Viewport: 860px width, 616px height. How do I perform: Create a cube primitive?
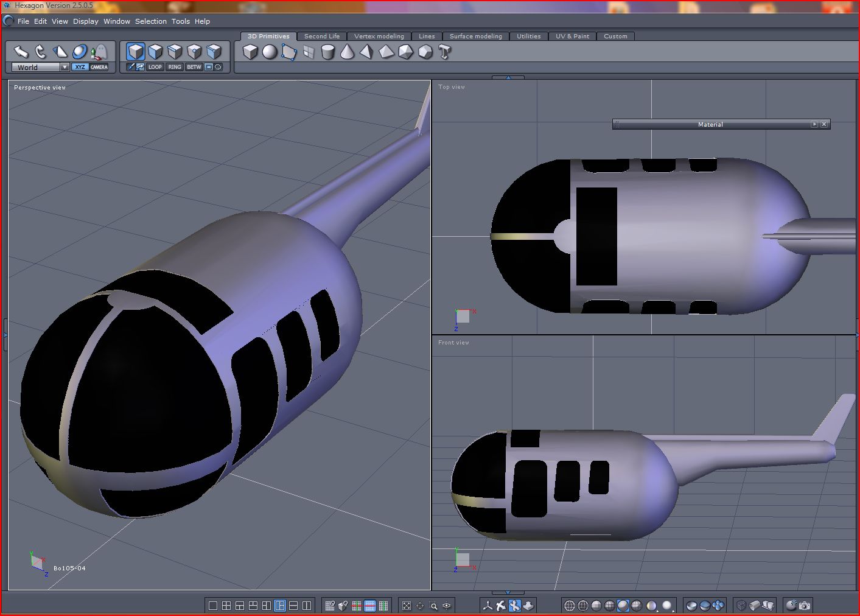250,52
